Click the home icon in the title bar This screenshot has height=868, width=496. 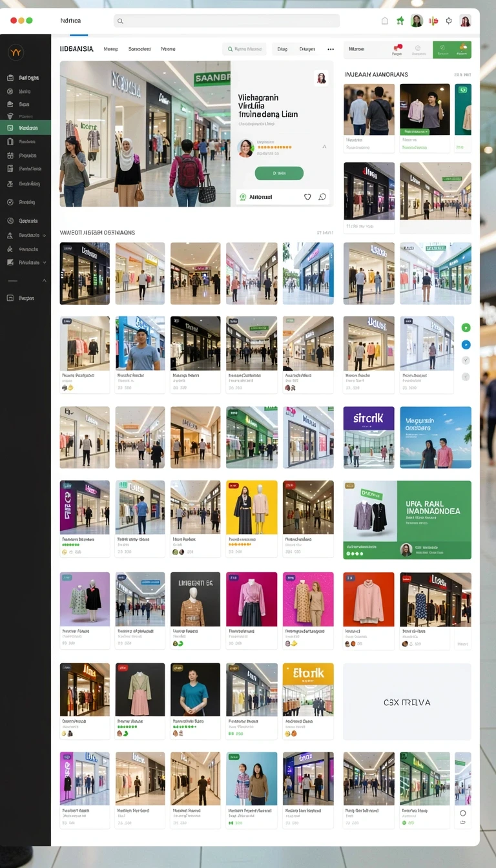385,21
